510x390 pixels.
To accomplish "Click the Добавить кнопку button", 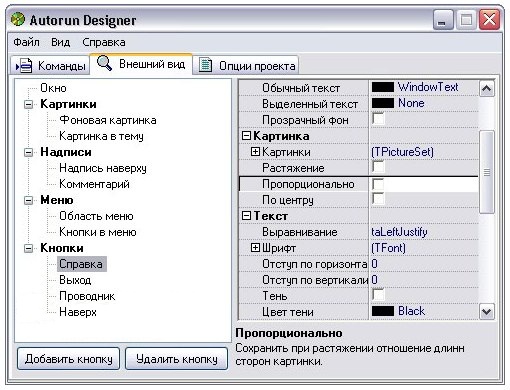I will 68,359.
